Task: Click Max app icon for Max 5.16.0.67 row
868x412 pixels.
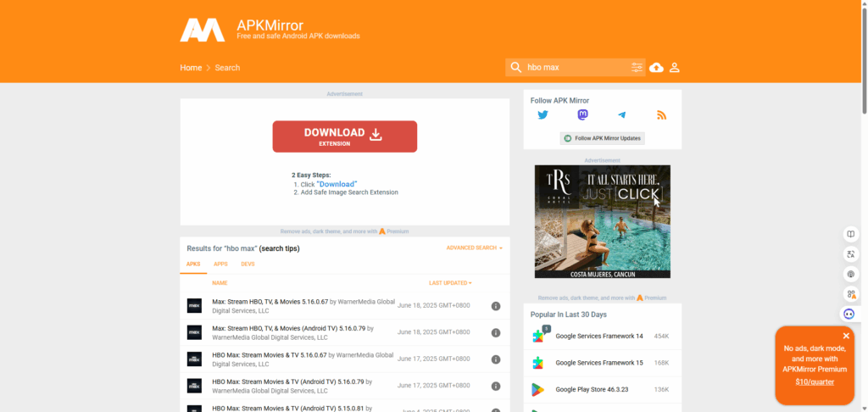Action: click(194, 306)
